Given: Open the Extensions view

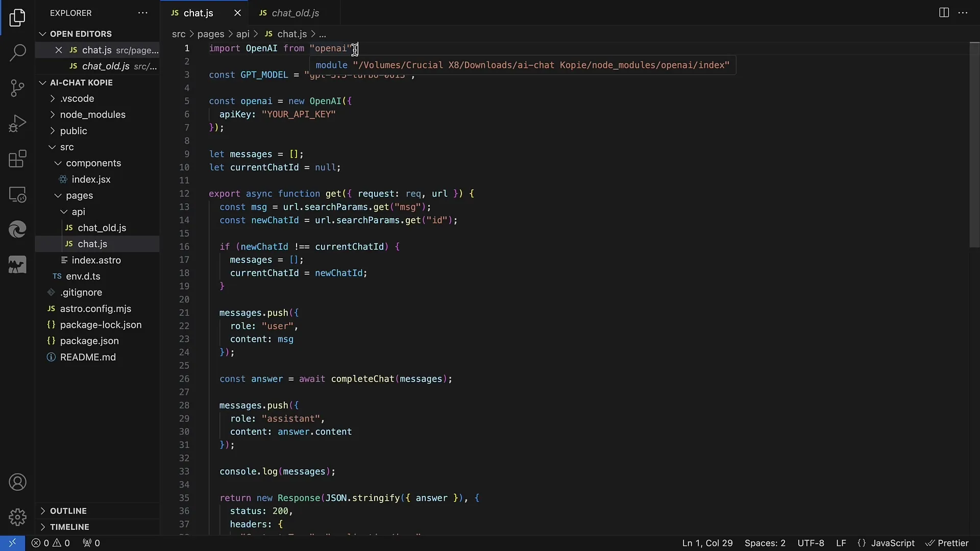Looking at the screenshot, I should (17, 159).
